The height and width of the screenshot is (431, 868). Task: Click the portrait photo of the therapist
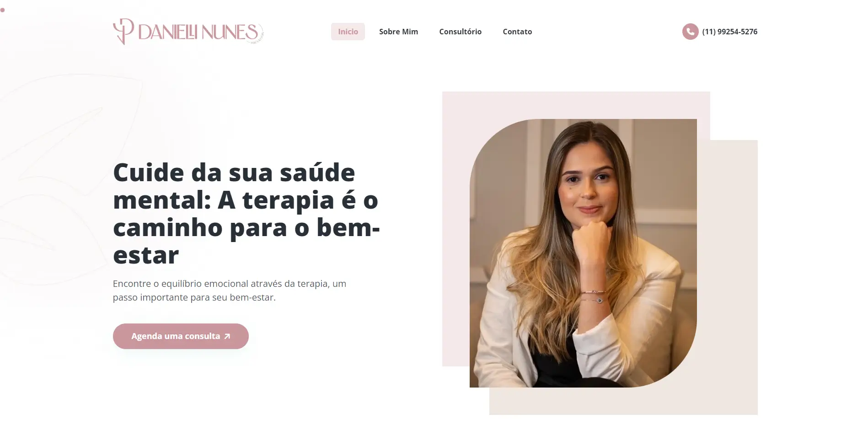pos(583,253)
